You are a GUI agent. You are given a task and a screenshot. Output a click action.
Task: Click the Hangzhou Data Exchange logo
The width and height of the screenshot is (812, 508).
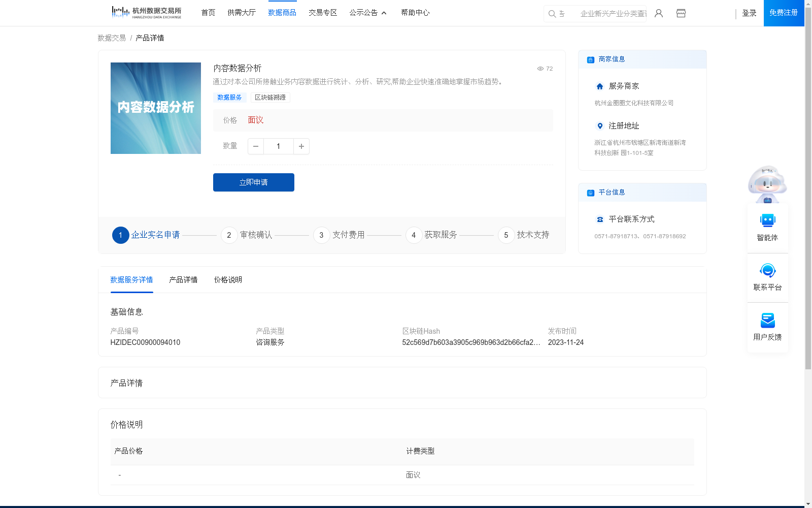click(146, 12)
